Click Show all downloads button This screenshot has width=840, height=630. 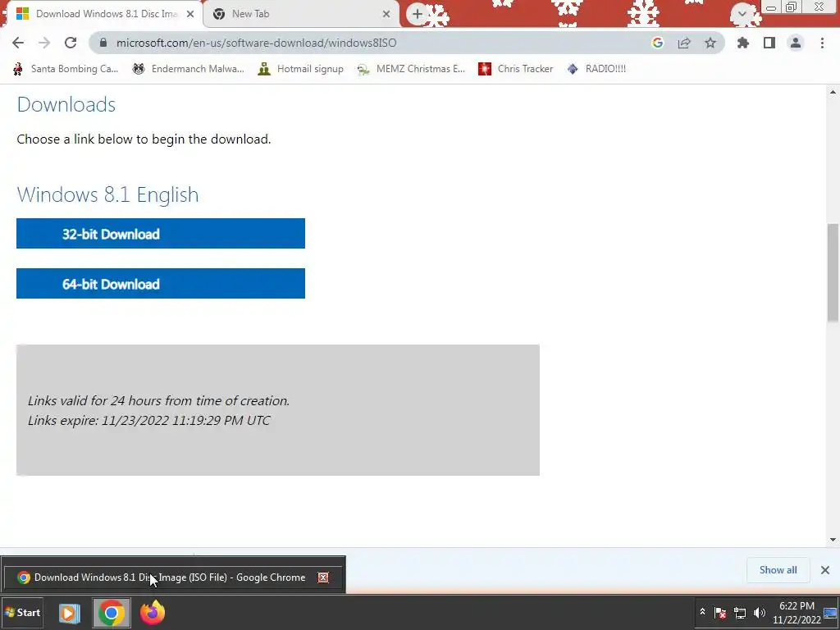(x=778, y=570)
